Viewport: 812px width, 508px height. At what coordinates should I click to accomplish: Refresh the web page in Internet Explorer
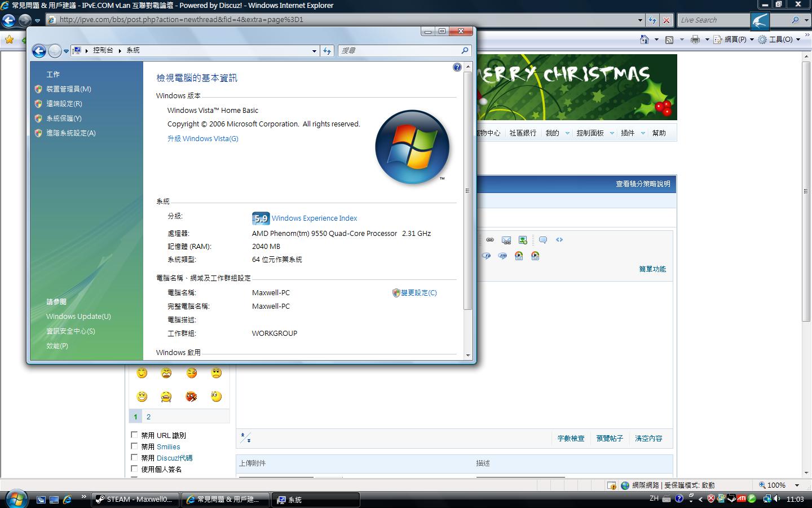652,20
